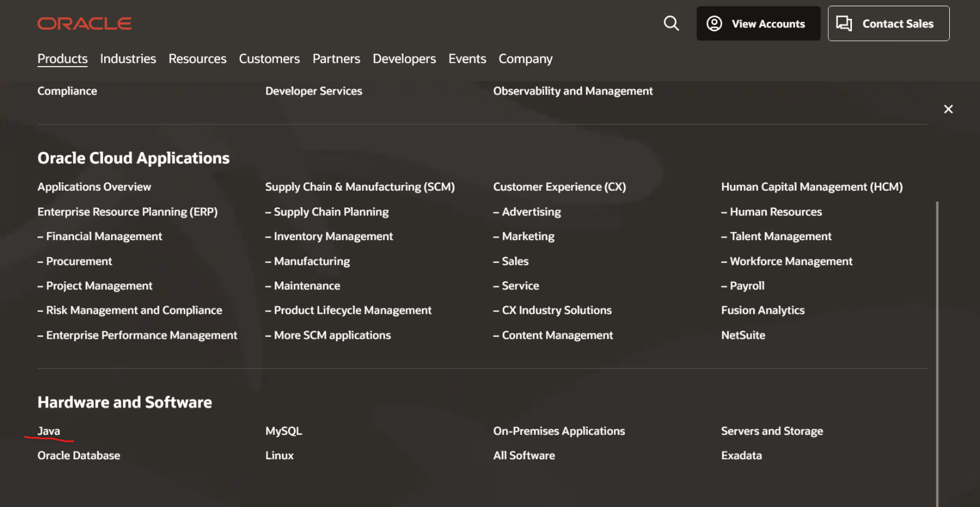Click the Java link
This screenshot has width=980, height=507.
49,431
